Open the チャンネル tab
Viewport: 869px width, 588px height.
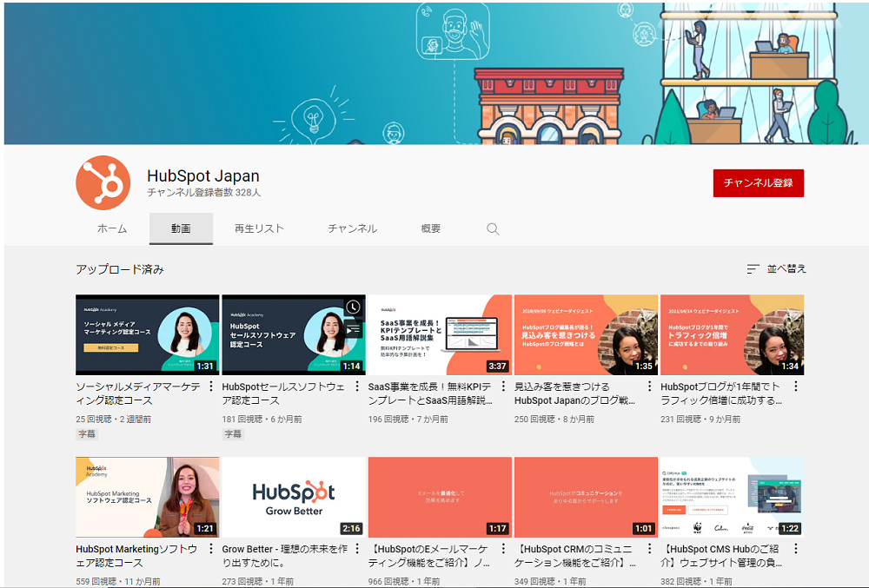351,228
